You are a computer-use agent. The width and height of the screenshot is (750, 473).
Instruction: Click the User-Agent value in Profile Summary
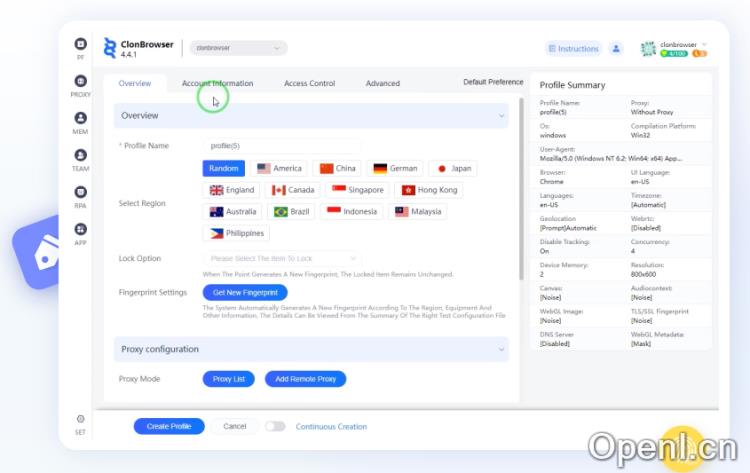coord(611,158)
